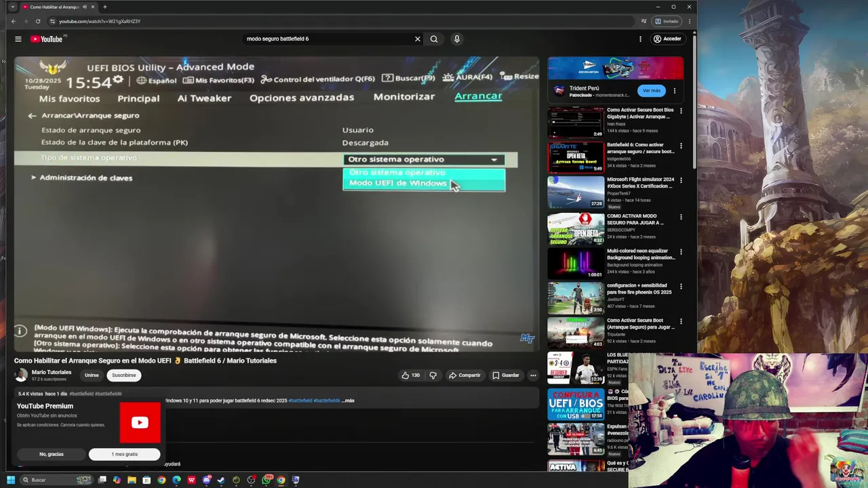
Task: Open Chrome three-dot menu
Action: point(689,21)
